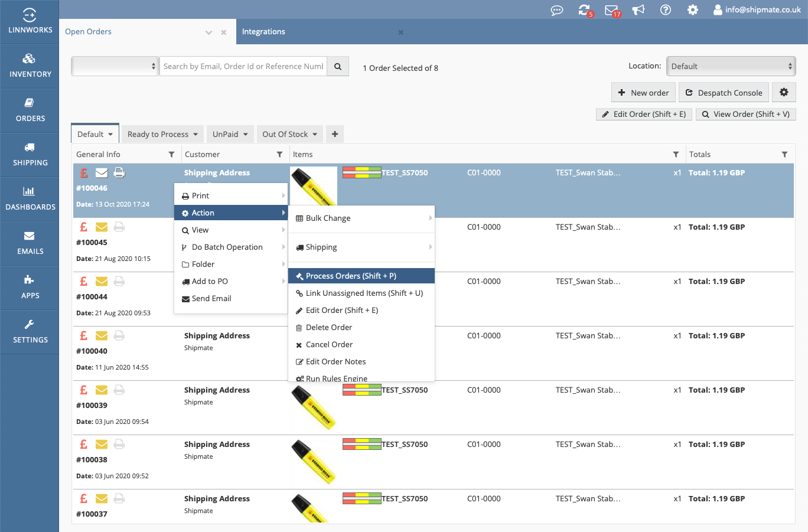The width and height of the screenshot is (808, 532).
Task: Open Do Batch Operation submenu
Action: tap(231, 247)
